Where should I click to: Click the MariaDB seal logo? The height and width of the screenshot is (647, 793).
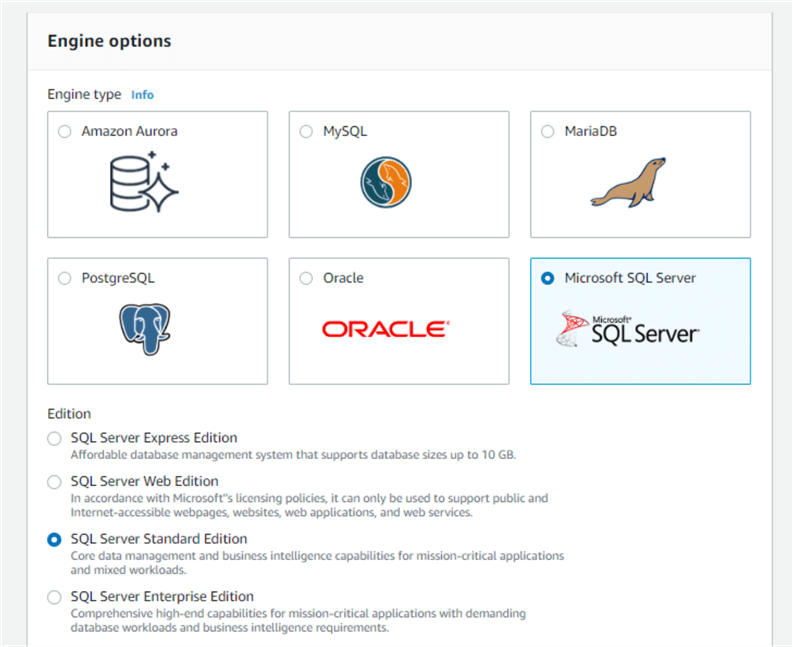[x=628, y=182]
